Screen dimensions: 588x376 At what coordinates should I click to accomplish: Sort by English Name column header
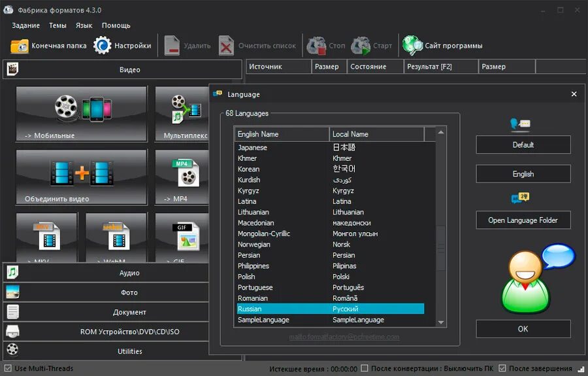tap(282, 134)
